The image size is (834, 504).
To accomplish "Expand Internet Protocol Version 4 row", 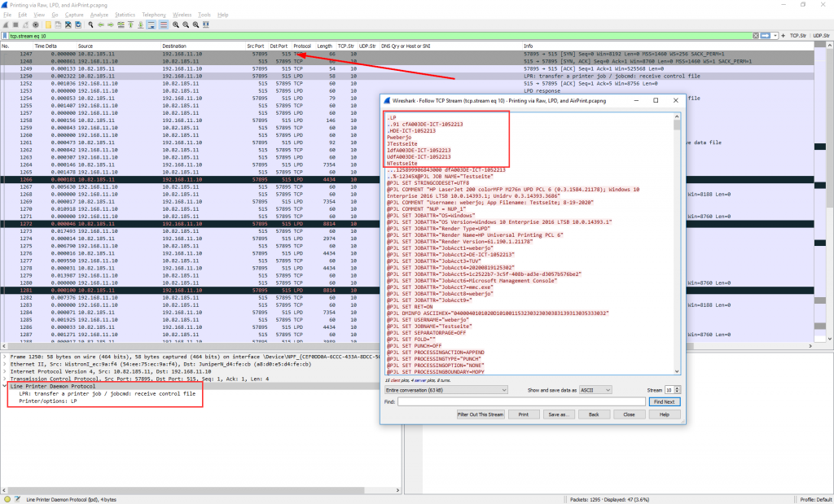I will [5, 371].
